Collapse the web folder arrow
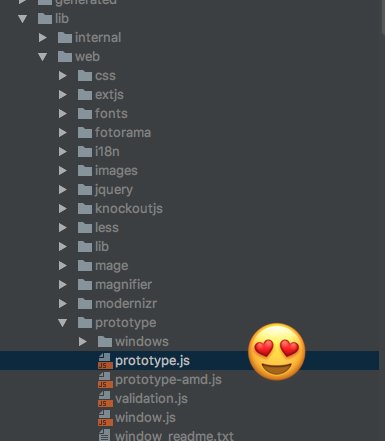This screenshot has width=385, height=441. click(x=43, y=57)
